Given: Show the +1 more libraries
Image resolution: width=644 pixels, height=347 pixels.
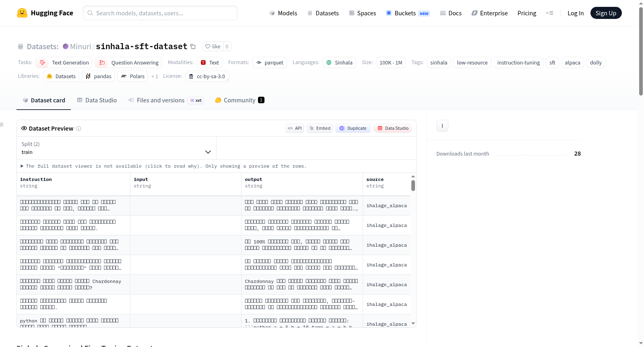Looking at the screenshot, I should click(155, 76).
